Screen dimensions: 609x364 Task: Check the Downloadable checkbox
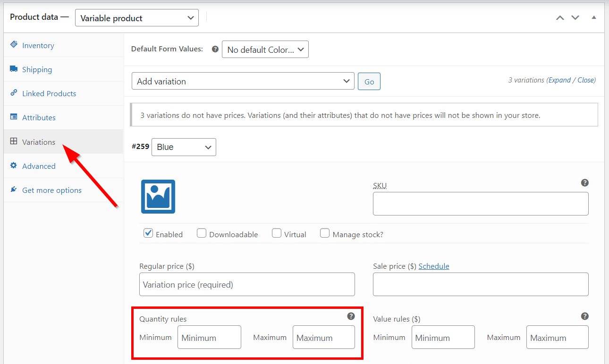pyautogui.click(x=202, y=233)
